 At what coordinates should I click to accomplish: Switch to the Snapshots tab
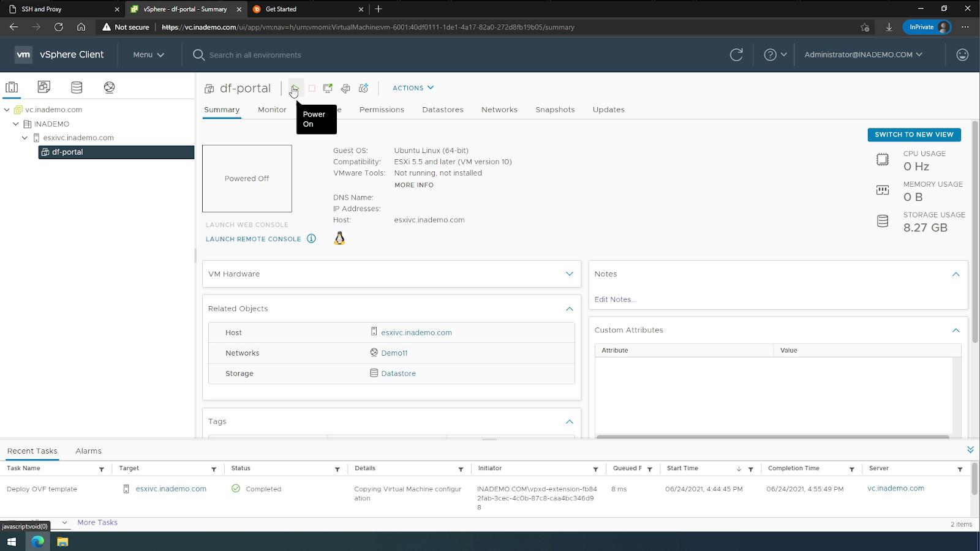555,110
